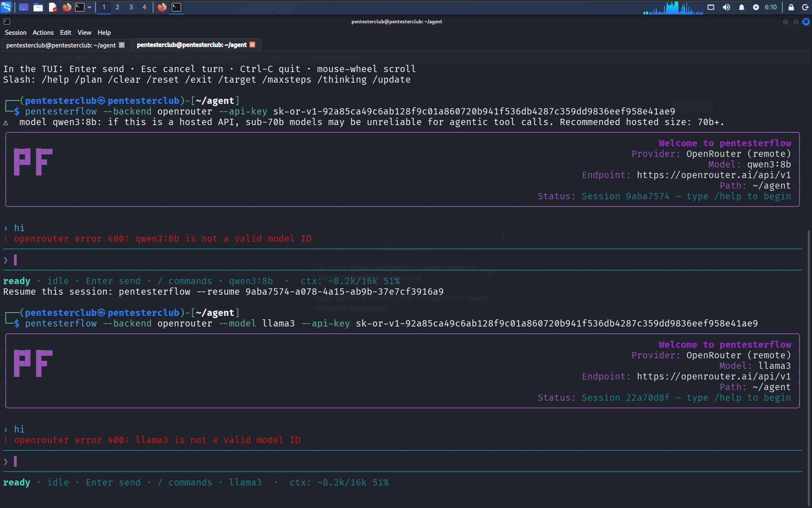Click the slash commands help line
The image size is (812, 508).
coord(207,80)
